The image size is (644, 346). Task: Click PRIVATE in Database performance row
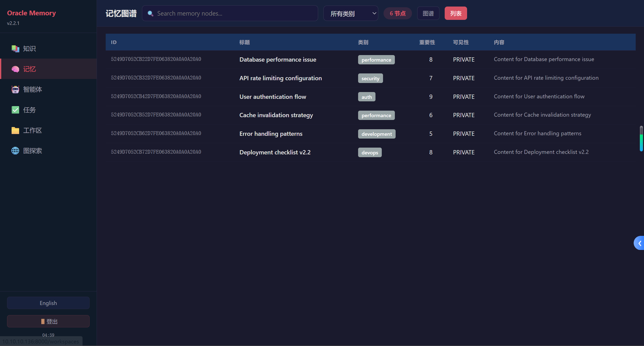click(x=464, y=60)
